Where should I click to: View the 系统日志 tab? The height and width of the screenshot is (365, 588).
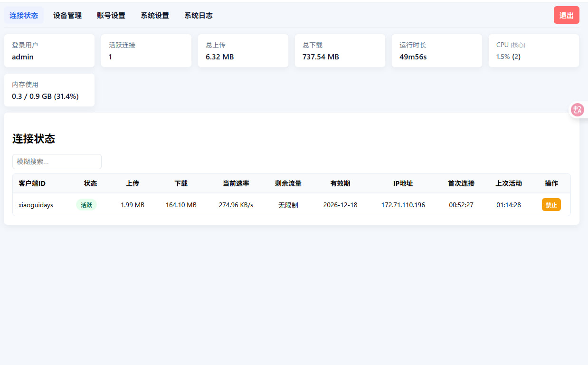click(199, 15)
